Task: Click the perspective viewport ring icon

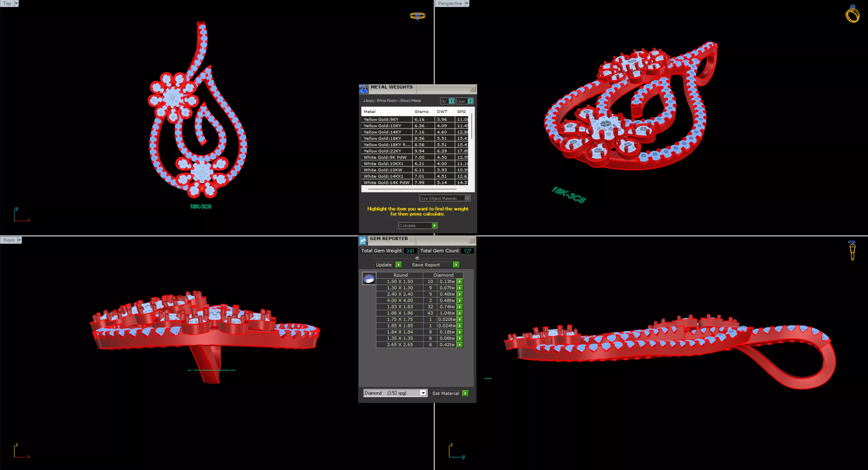Action: click(852, 14)
